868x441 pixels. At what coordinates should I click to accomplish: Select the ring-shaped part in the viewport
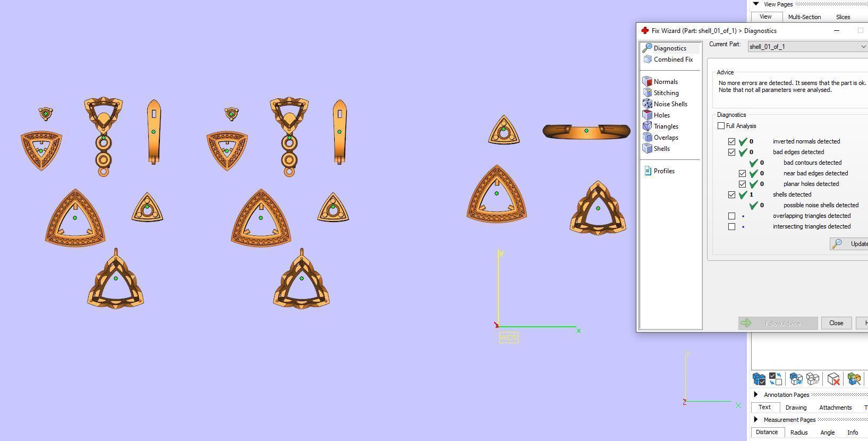[x=586, y=131]
